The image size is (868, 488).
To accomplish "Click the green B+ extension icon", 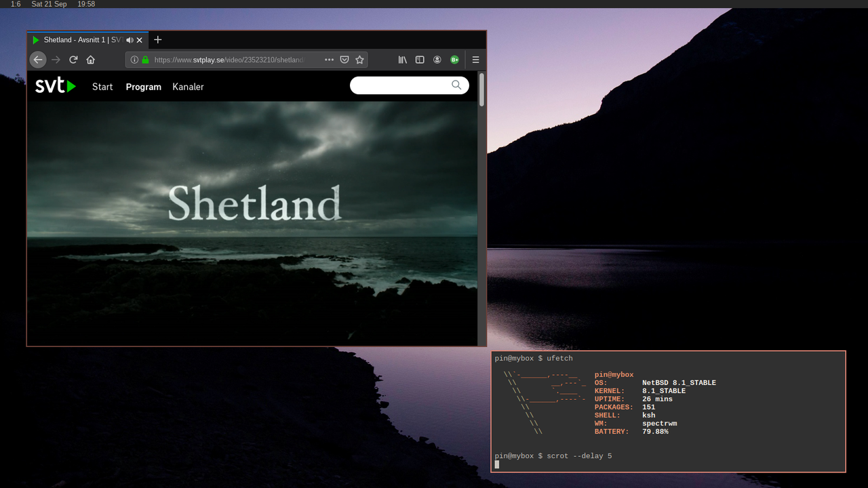I will (x=454, y=60).
